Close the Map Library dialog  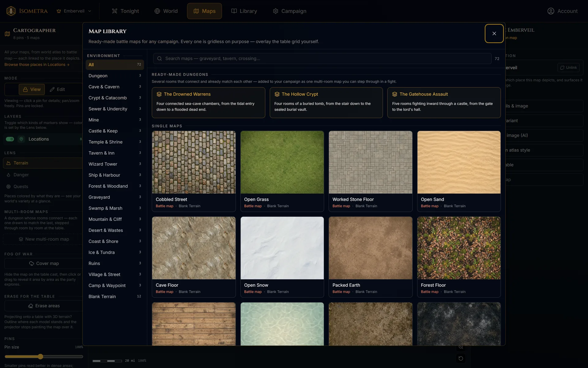click(494, 33)
